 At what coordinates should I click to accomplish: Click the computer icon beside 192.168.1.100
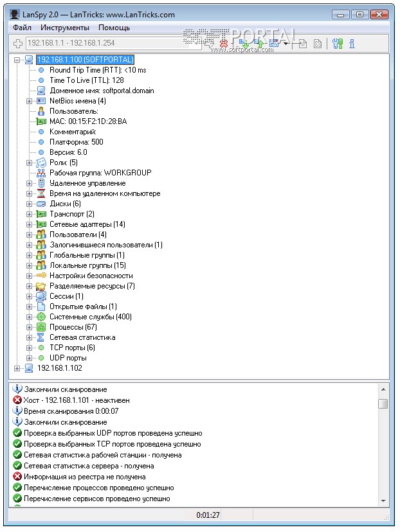(29, 60)
